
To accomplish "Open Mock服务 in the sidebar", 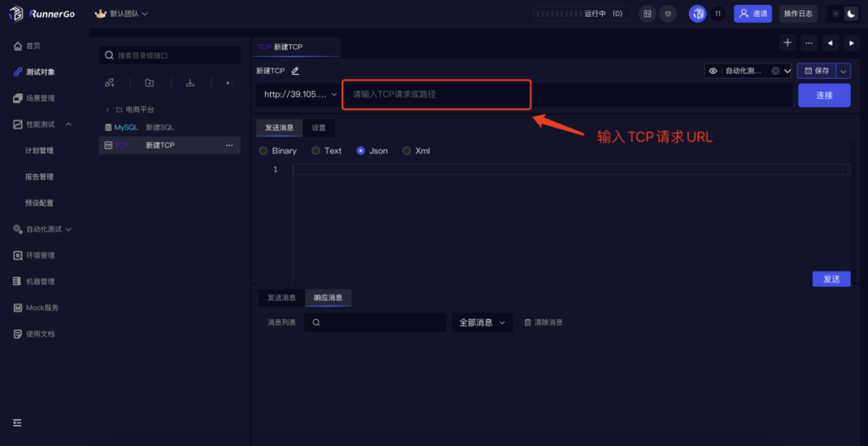I will click(x=42, y=308).
